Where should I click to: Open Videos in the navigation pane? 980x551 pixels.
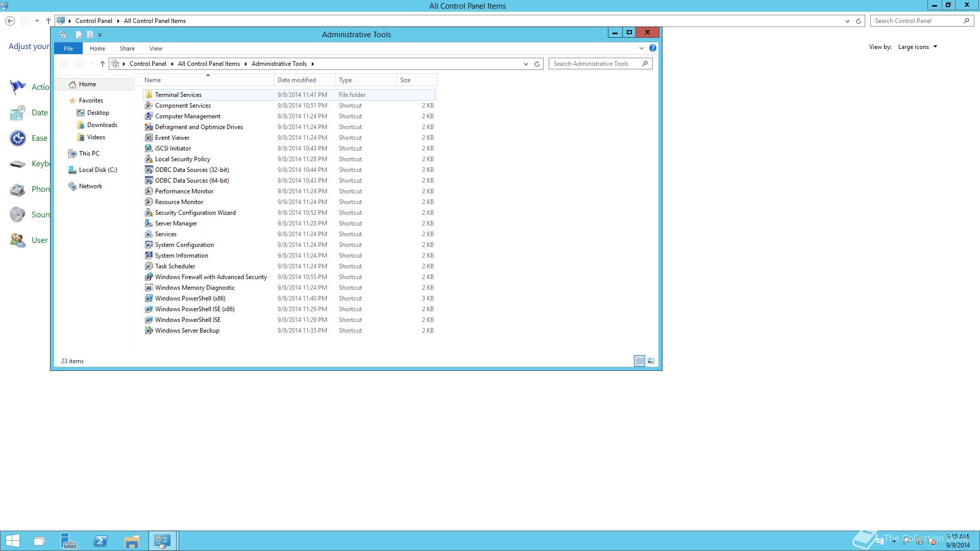point(96,137)
